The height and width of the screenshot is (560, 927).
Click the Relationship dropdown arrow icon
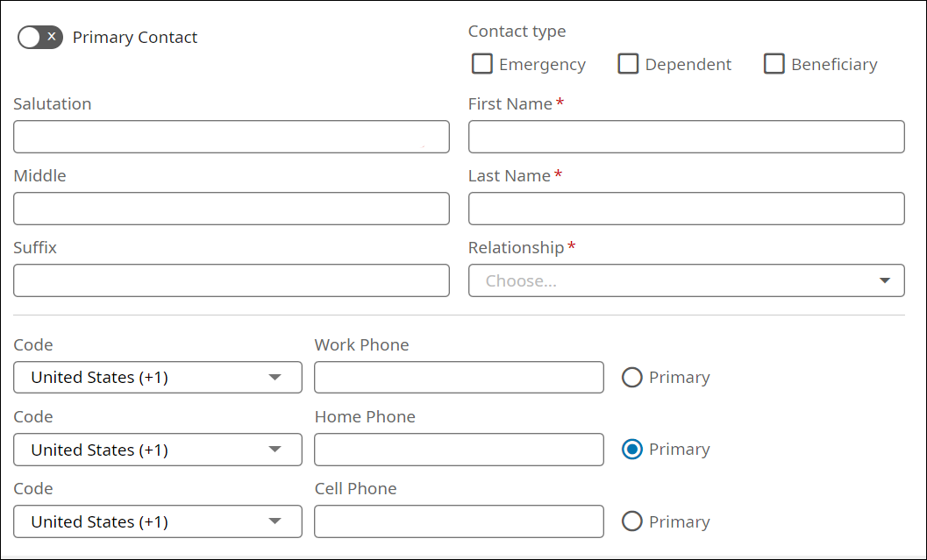pos(884,280)
